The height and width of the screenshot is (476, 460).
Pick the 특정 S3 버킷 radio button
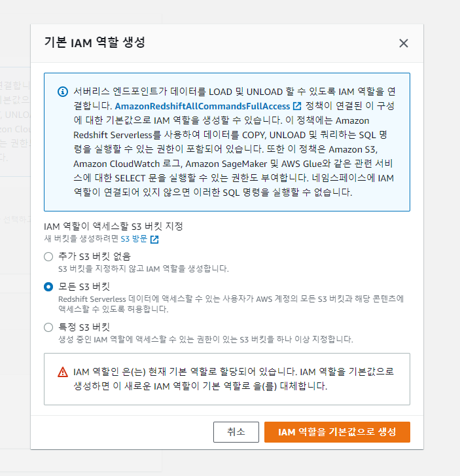(48, 327)
